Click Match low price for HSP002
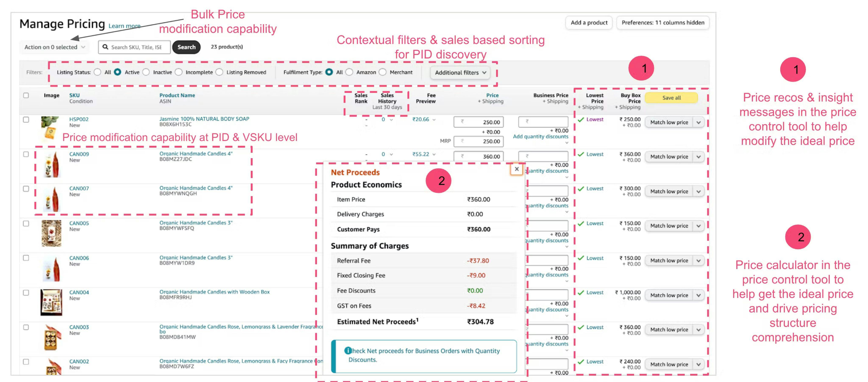This screenshot has width=868, height=382. coord(669,122)
